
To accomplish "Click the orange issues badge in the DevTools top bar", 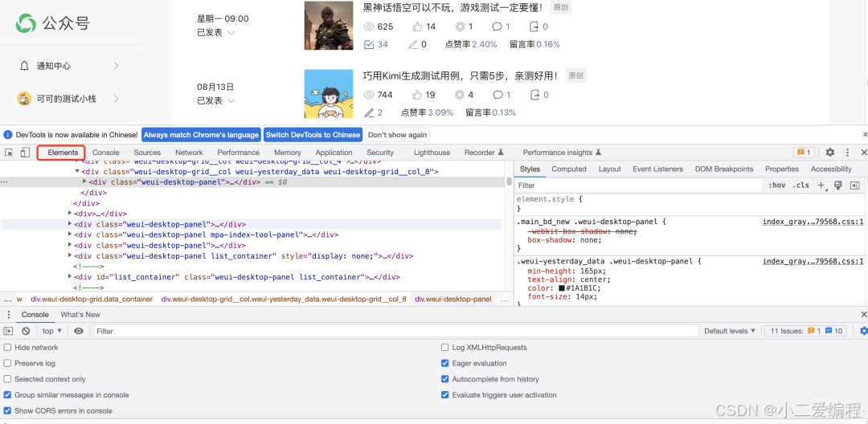I will [803, 153].
